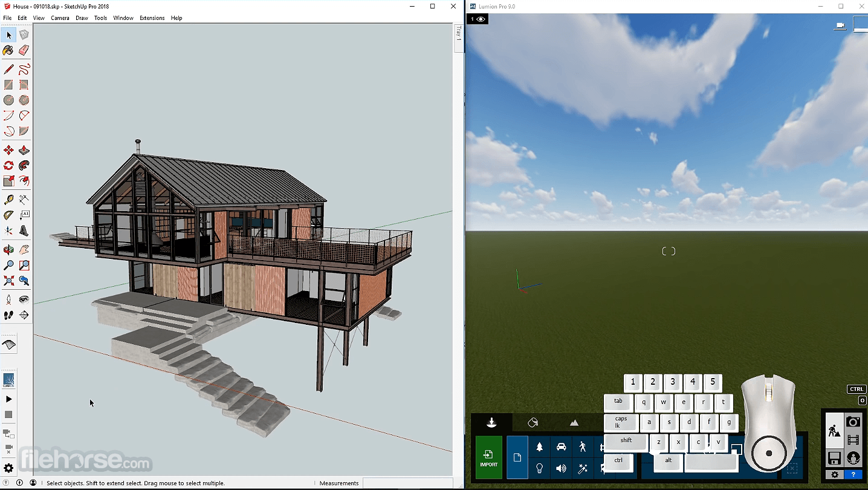Pick the Dimension tool
868x490 pixels.
(x=24, y=200)
